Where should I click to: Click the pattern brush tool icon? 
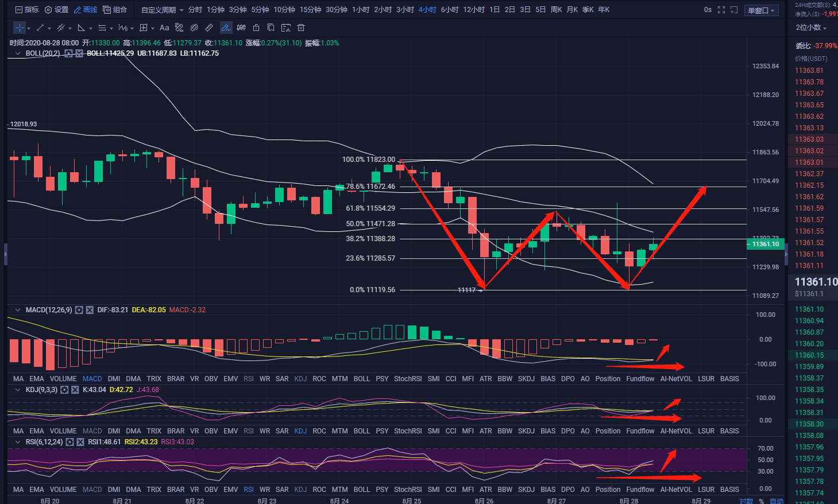point(179,28)
